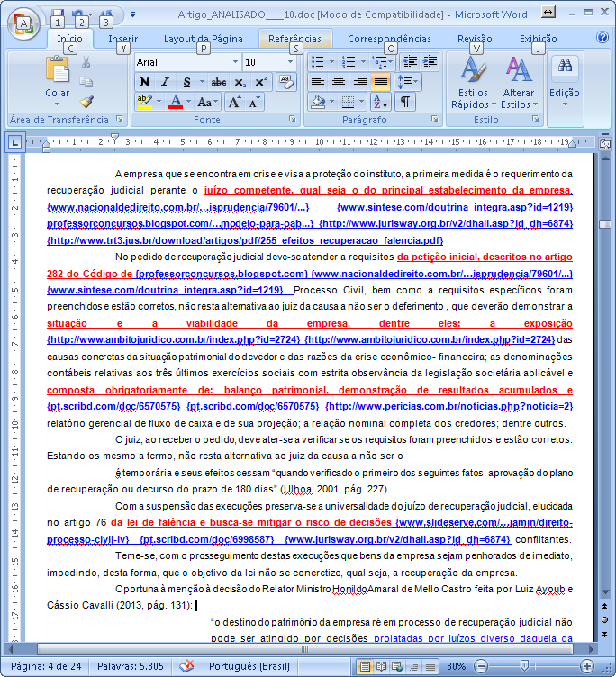616x677 pixels.
Task: Click the spelling check icon in the status bar
Action: point(186,666)
